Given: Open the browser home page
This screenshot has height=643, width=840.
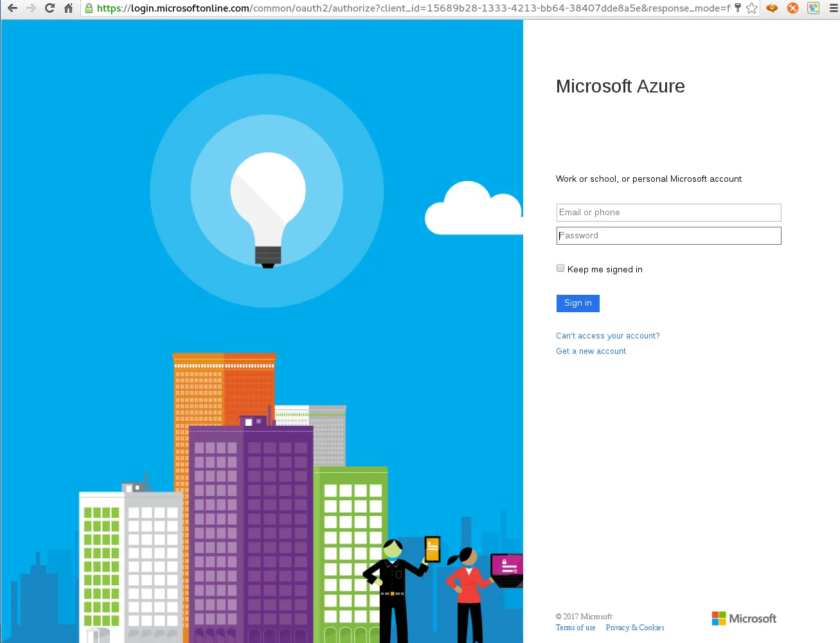Looking at the screenshot, I should (68, 8).
